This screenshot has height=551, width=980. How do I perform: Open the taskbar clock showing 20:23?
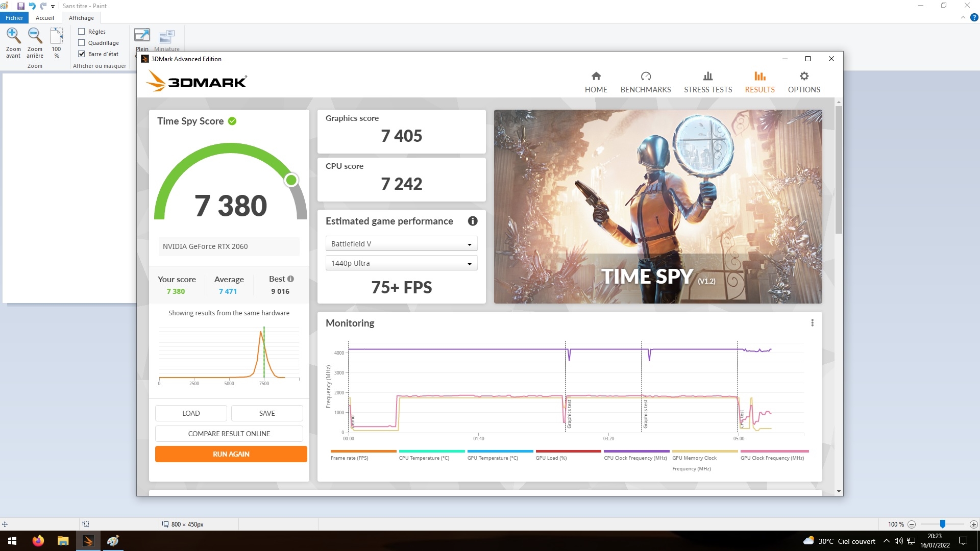[x=935, y=541]
